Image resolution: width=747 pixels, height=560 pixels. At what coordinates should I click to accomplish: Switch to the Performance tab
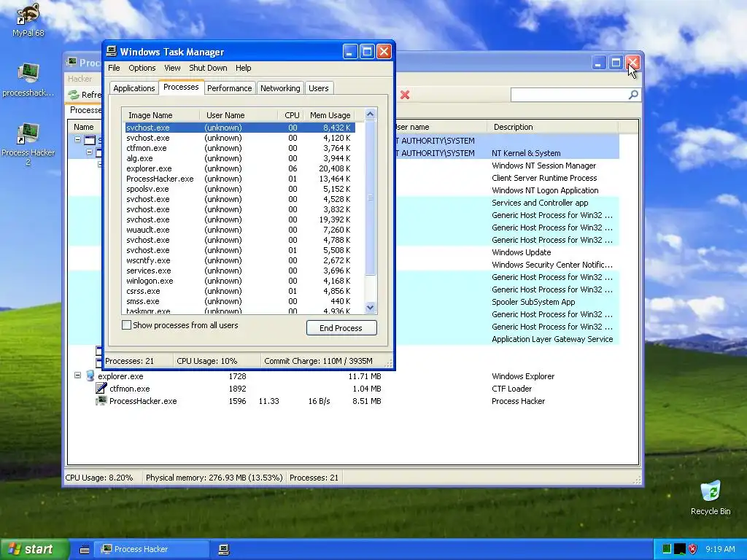click(229, 88)
